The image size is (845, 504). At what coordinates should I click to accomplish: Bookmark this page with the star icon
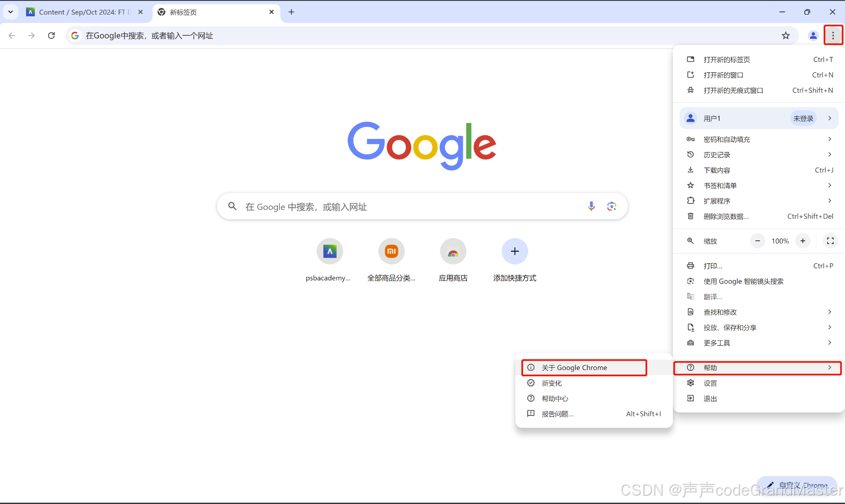point(785,35)
